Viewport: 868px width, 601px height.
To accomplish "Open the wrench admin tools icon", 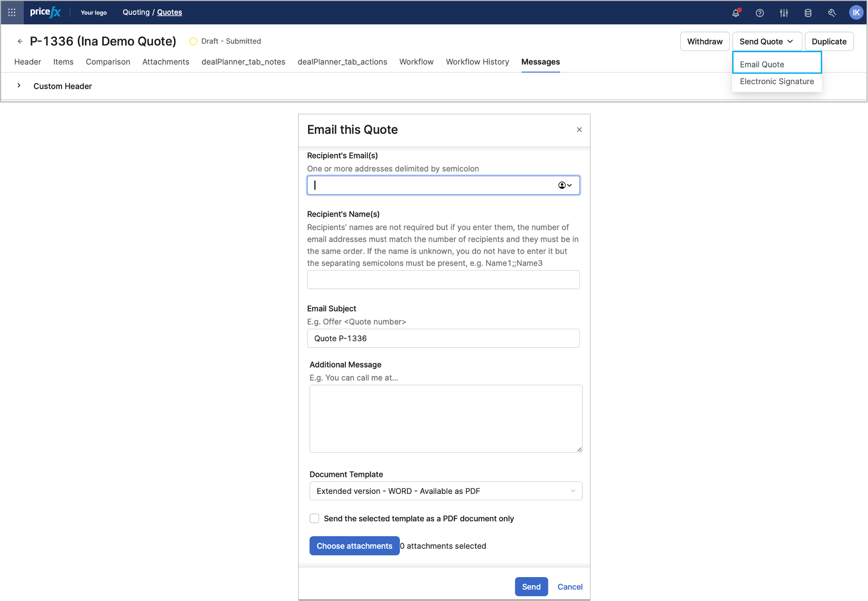I will 832,13.
